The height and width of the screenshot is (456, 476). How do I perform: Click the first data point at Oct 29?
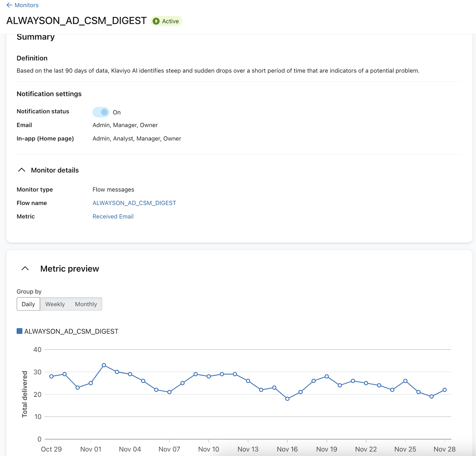51,376
